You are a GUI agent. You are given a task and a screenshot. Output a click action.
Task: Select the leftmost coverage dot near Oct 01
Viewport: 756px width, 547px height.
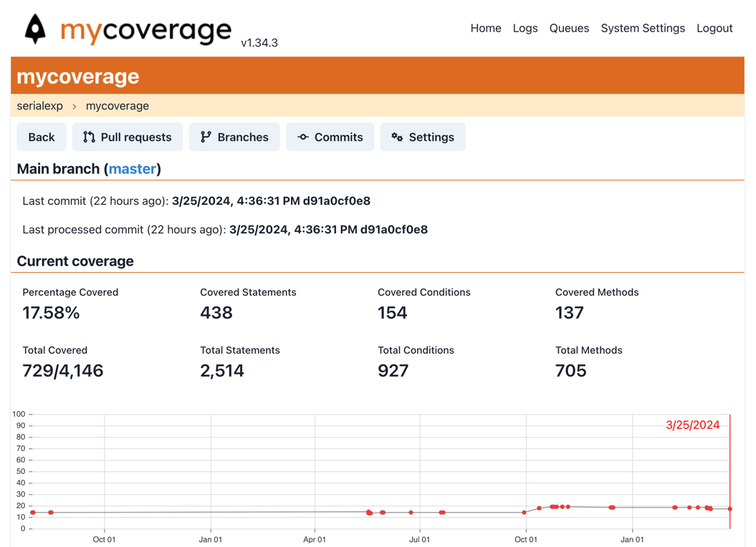[x=32, y=513]
